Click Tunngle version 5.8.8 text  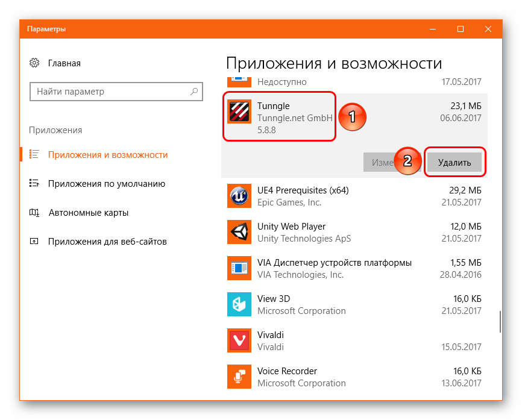pyautogui.click(x=266, y=130)
